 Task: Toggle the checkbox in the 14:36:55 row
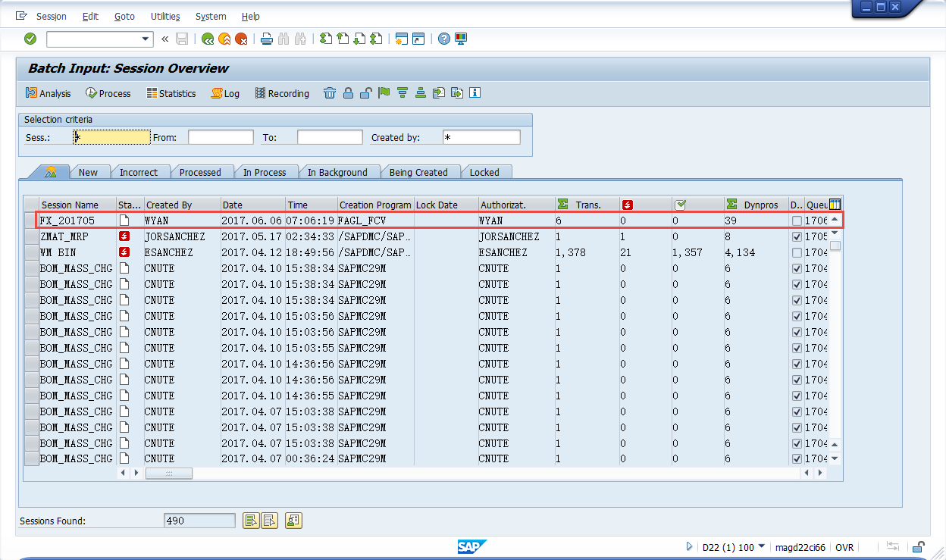pos(796,396)
